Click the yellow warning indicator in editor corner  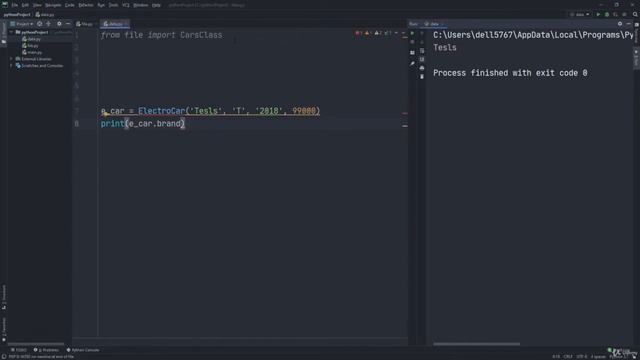click(368, 33)
